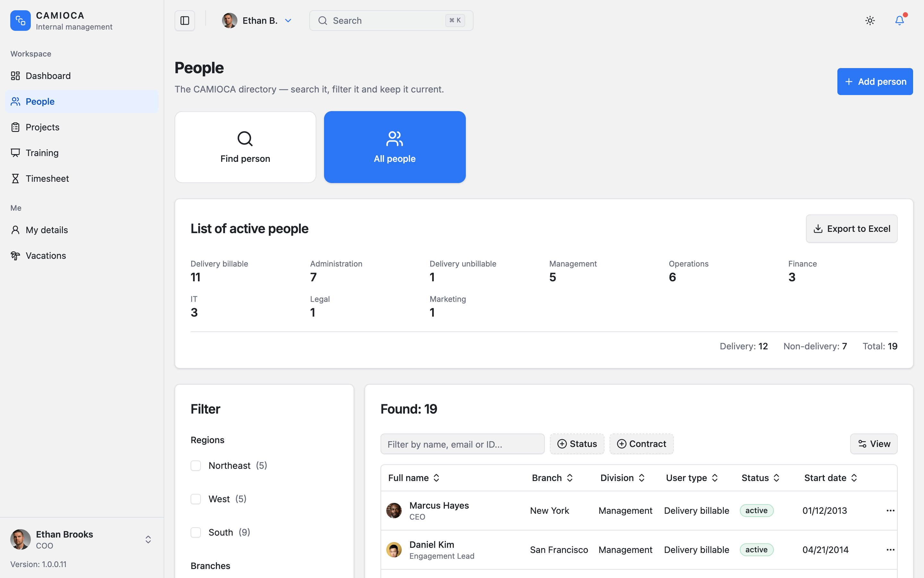Click Ethan Brooks avatar in sidebar footer
Screen dimensions: 924x578
(20, 539)
